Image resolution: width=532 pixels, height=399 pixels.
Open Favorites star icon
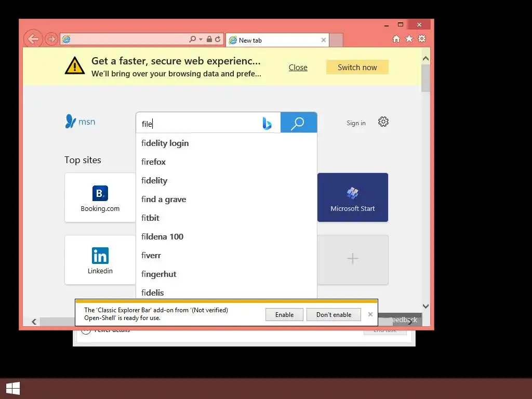click(x=409, y=38)
